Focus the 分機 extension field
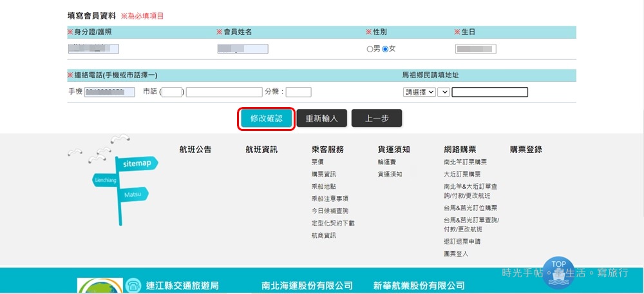Screen dimensions: 644x294 click(299, 92)
